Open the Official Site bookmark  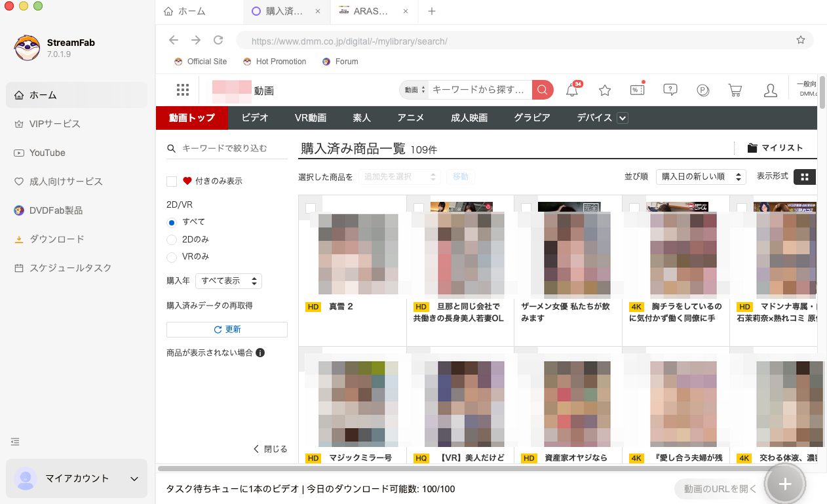(201, 62)
